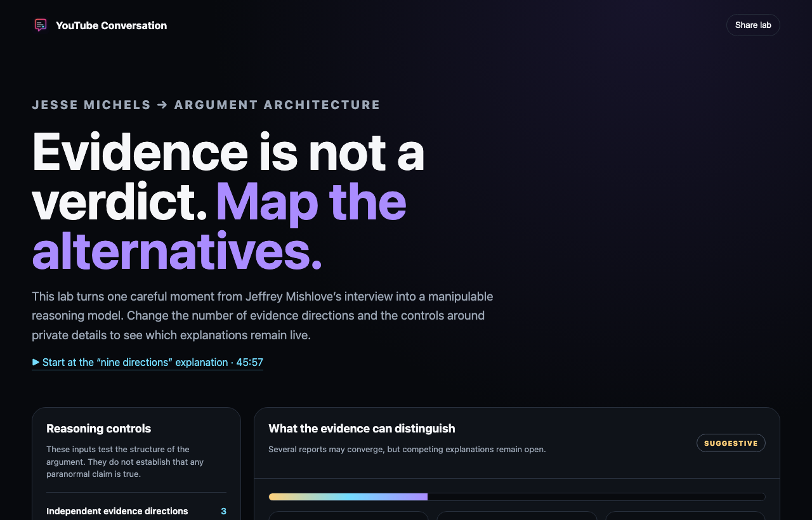Click the Evidence is not a verdict headline

click(228, 176)
